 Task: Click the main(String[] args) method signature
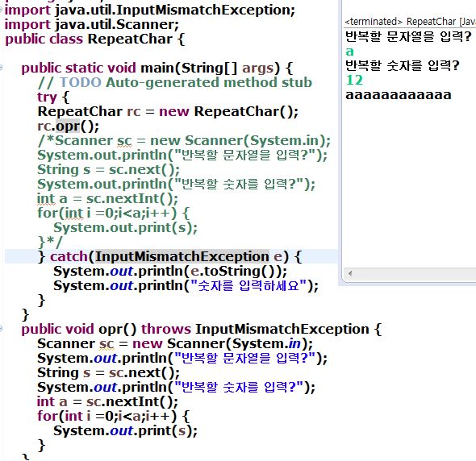210,68
